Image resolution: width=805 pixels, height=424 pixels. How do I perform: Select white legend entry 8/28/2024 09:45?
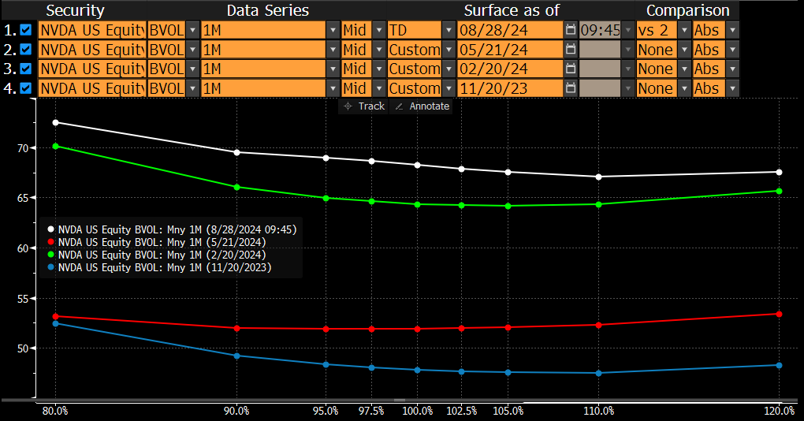pyautogui.click(x=172, y=229)
